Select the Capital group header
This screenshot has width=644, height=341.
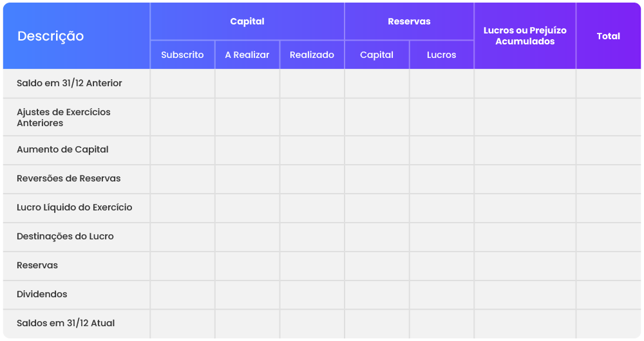(247, 21)
